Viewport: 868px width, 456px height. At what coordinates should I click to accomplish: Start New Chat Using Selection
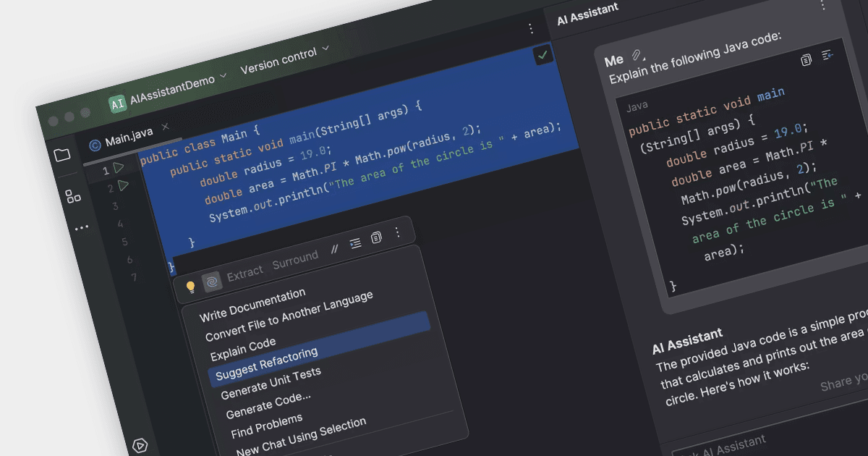point(302,439)
